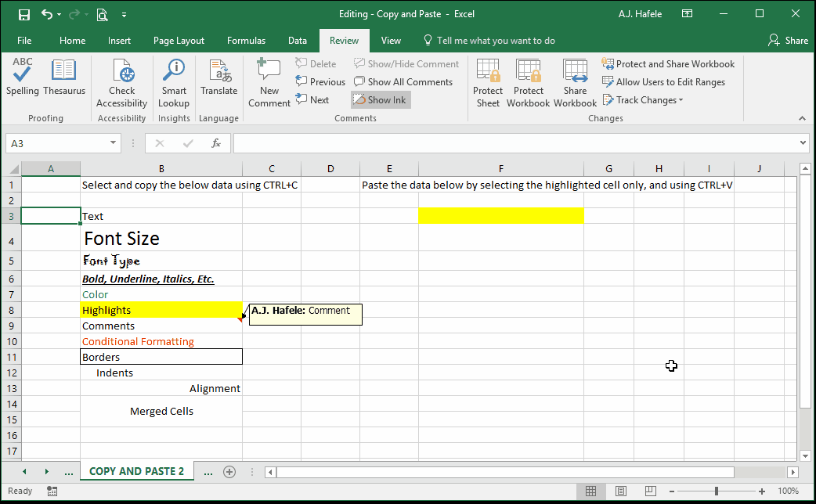Open the File menu

24,40
